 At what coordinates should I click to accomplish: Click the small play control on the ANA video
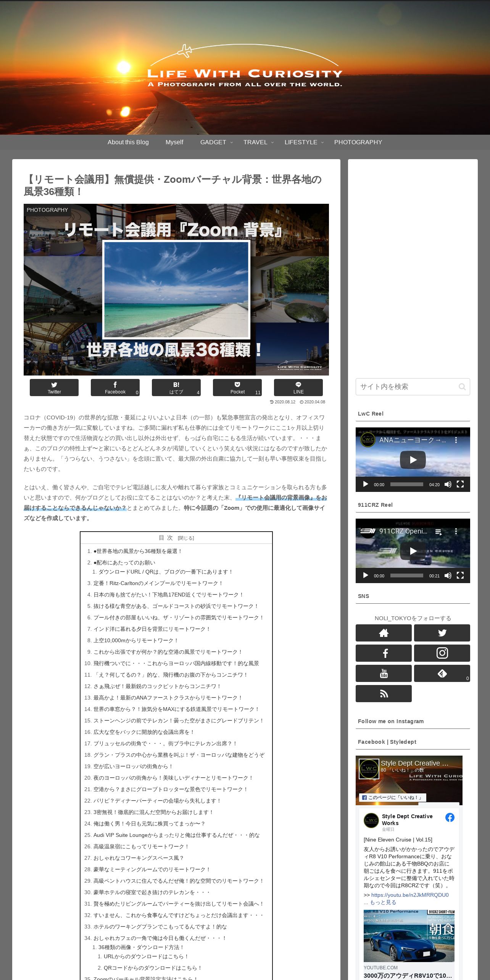(366, 484)
